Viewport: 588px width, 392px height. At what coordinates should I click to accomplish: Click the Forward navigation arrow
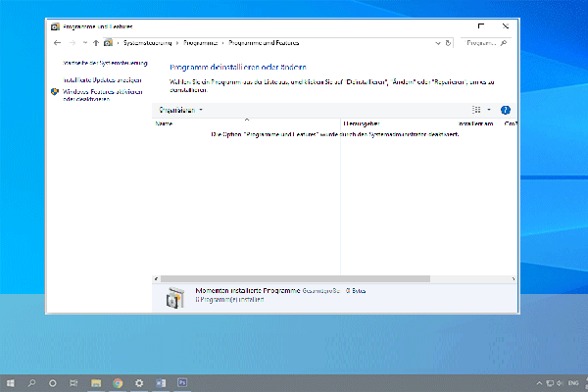(x=70, y=44)
